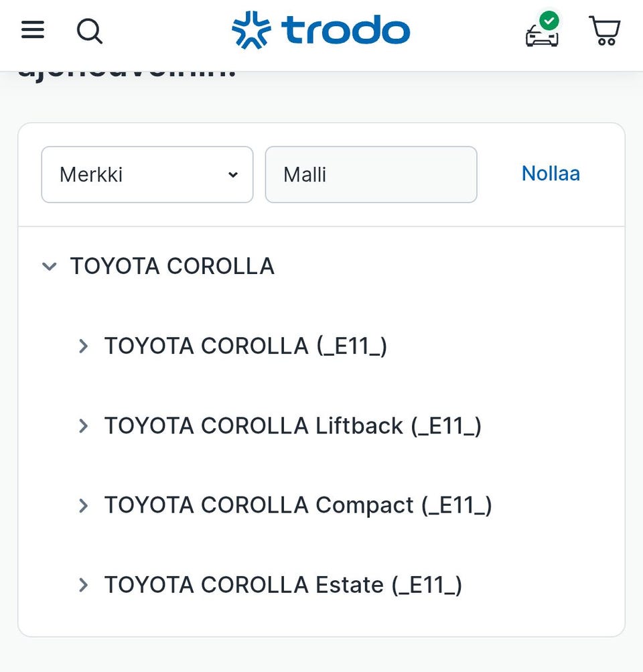Choose TOYOTA COROLLA Liftback (_E11_) text

(x=293, y=425)
